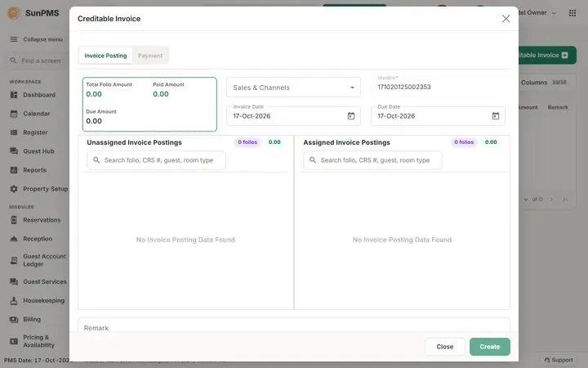Click the Collapse menu hamburger icon
The image size is (588, 368).
coord(14,39)
